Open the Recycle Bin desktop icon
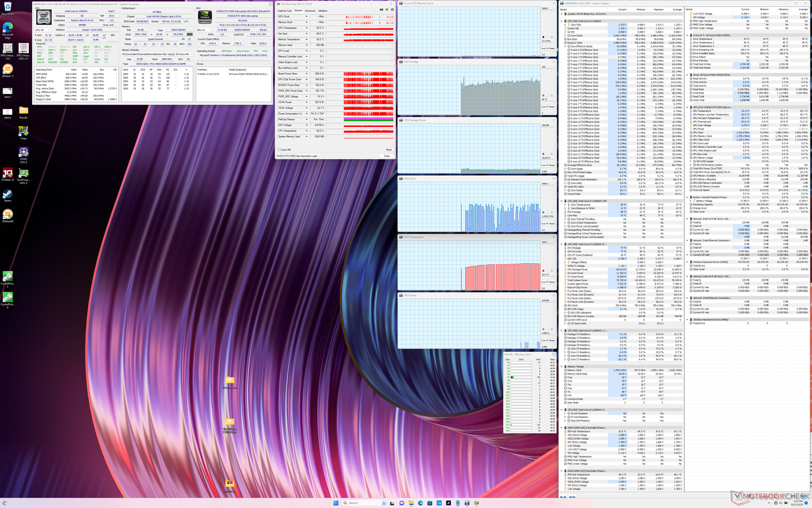Image resolution: width=812 pixels, height=508 pixels. coord(8,8)
